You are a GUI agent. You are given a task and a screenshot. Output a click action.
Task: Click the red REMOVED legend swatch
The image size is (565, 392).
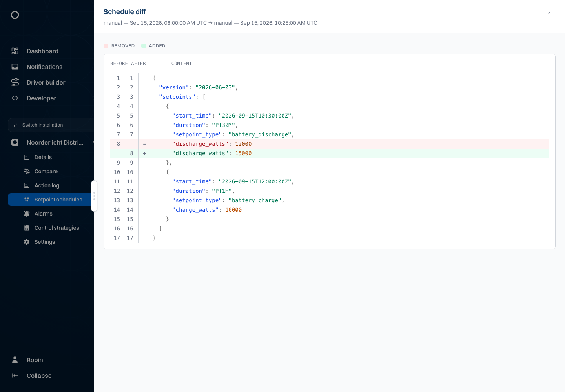(106, 46)
